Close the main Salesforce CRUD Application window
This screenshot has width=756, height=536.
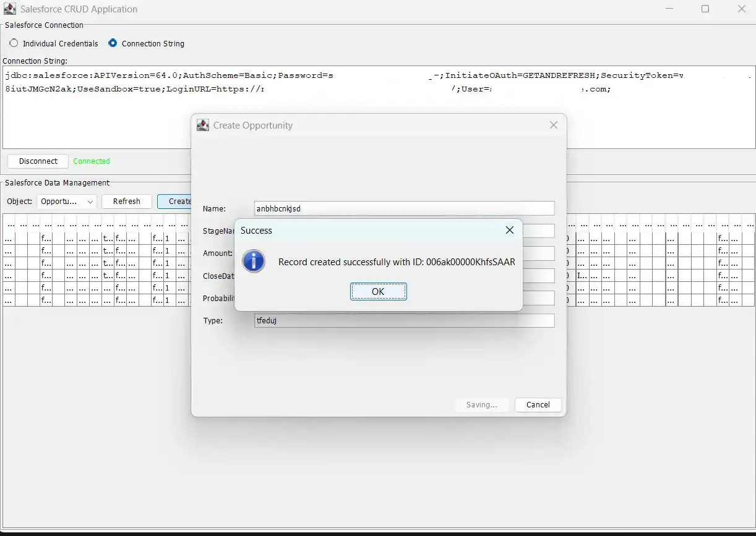[x=741, y=9]
